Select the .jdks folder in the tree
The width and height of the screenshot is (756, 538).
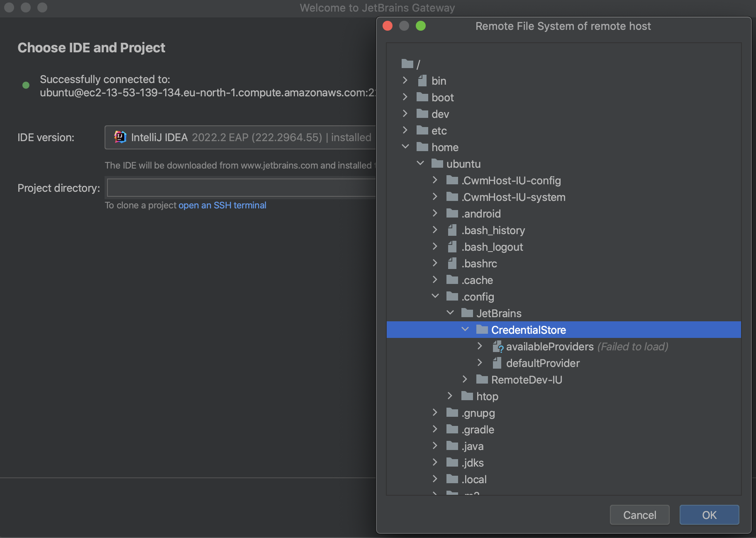[x=473, y=462]
